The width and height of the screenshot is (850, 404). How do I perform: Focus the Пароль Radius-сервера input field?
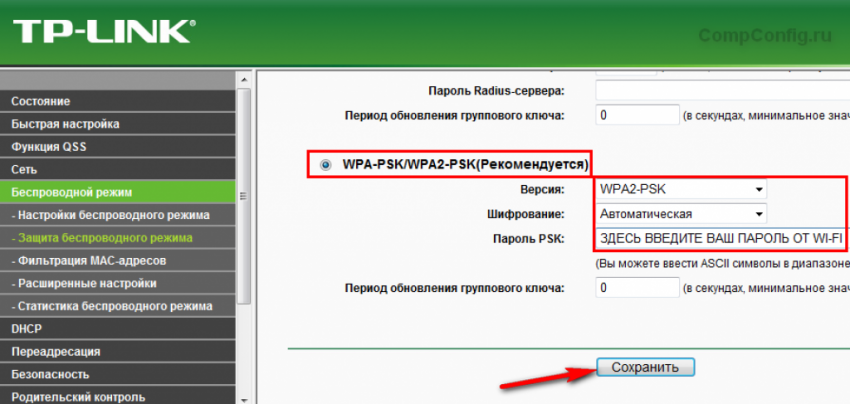(x=720, y=90)
